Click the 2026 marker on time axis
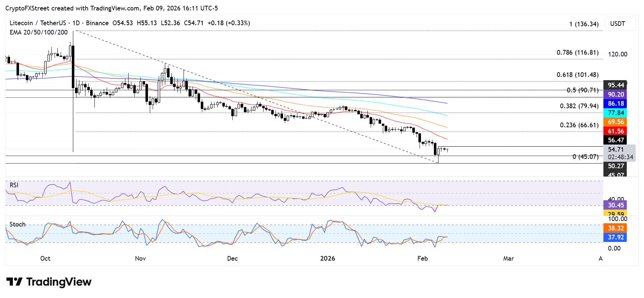This screenshot has height=298, width=644. tap(328, 258)
